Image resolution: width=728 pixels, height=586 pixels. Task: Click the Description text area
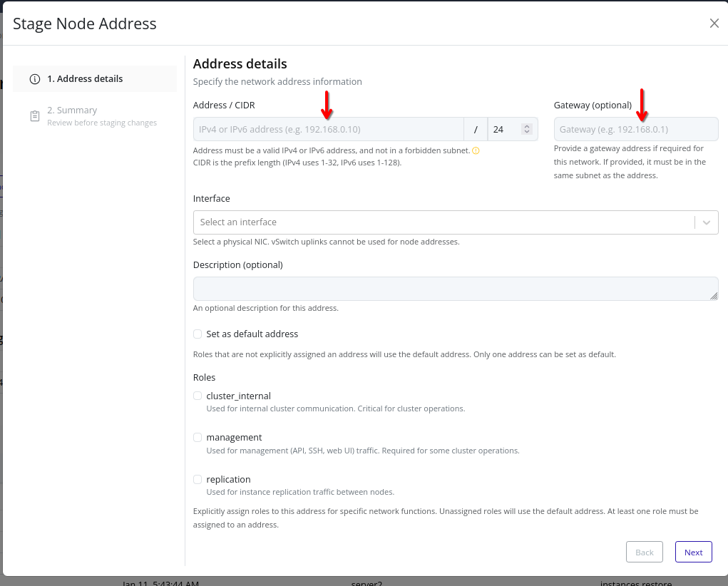click(x=455, y=288)
